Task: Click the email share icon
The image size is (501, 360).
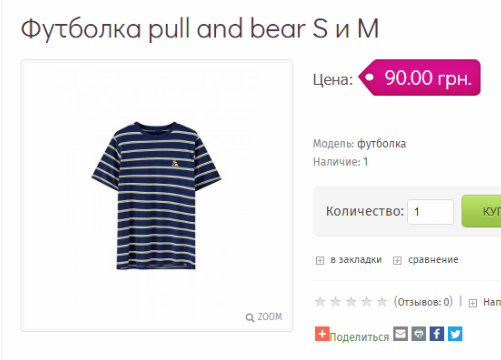Action: click(400, 334)
